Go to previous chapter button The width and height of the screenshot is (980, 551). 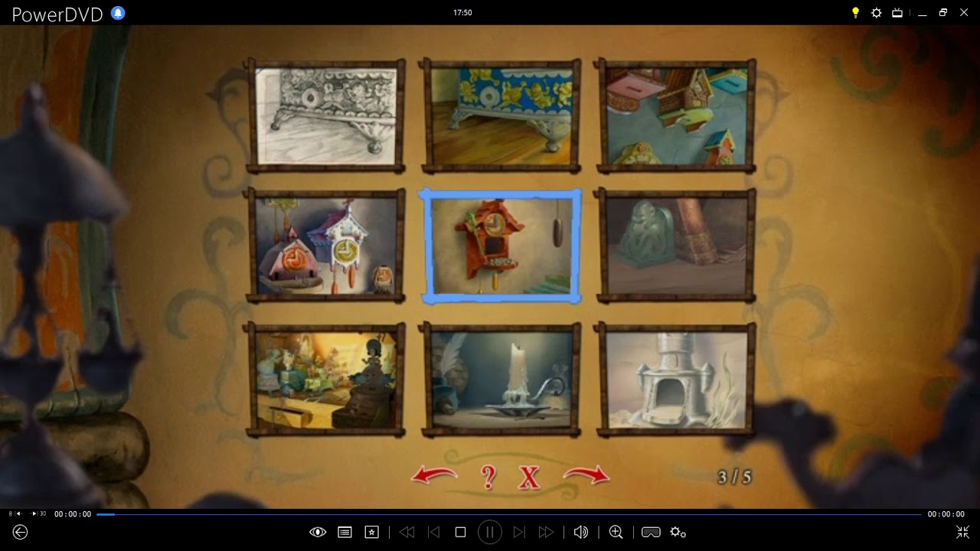pos(433,532)
